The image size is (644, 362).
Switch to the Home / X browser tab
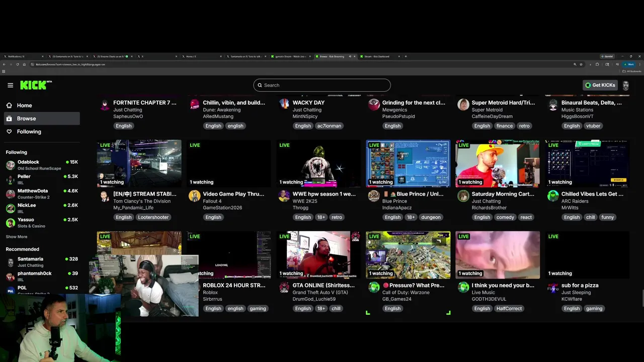201,56
